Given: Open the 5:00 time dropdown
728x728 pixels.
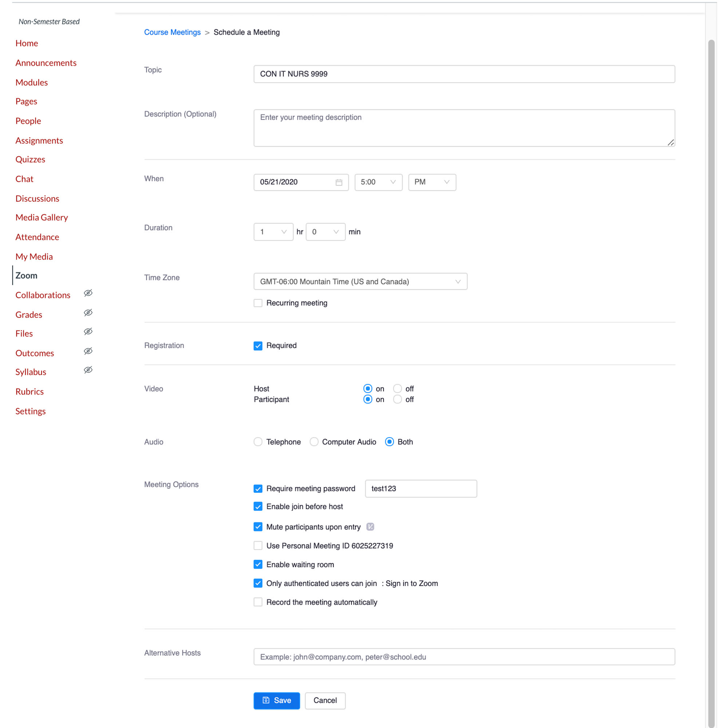Looking at the screenshot, I should tap(378, 182).
